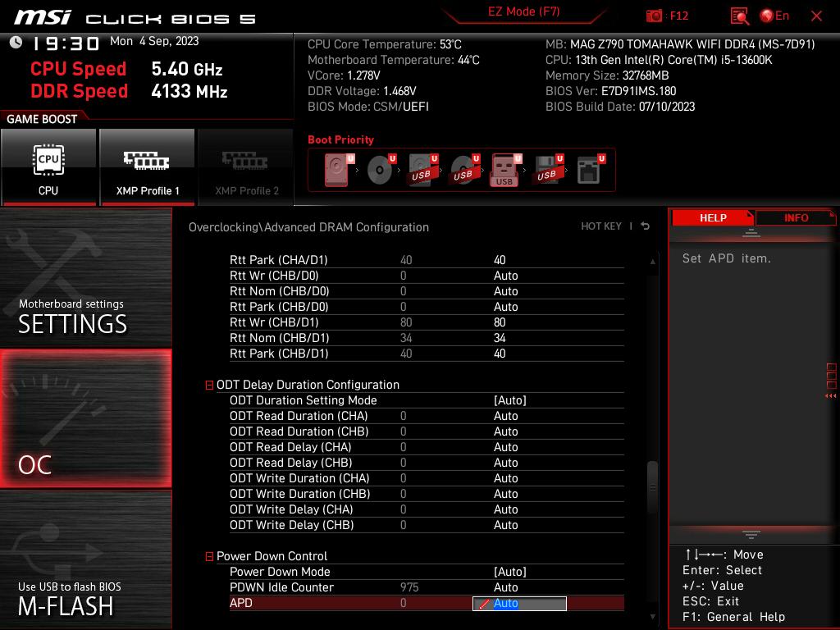Open the ODT Duration Setting Mode dropdown

pos(510,400)
